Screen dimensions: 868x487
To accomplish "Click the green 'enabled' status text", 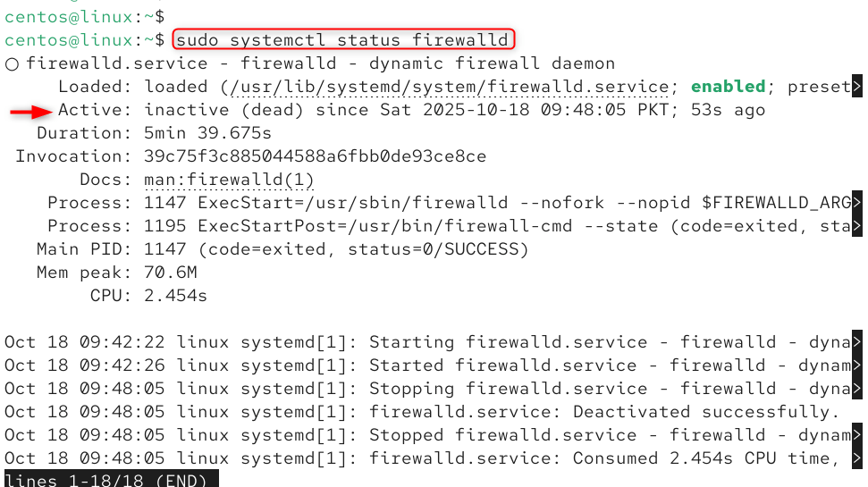I will 729,87.
